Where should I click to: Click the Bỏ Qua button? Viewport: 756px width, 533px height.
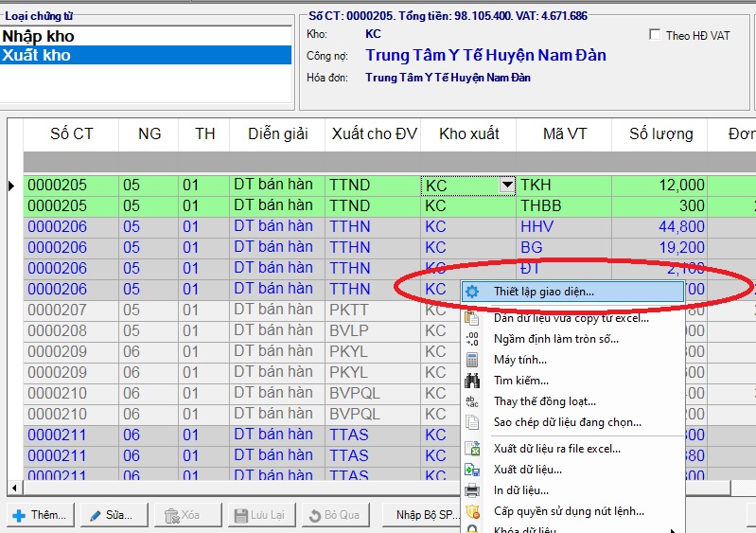pyautogui.click(x=336, y=515)
